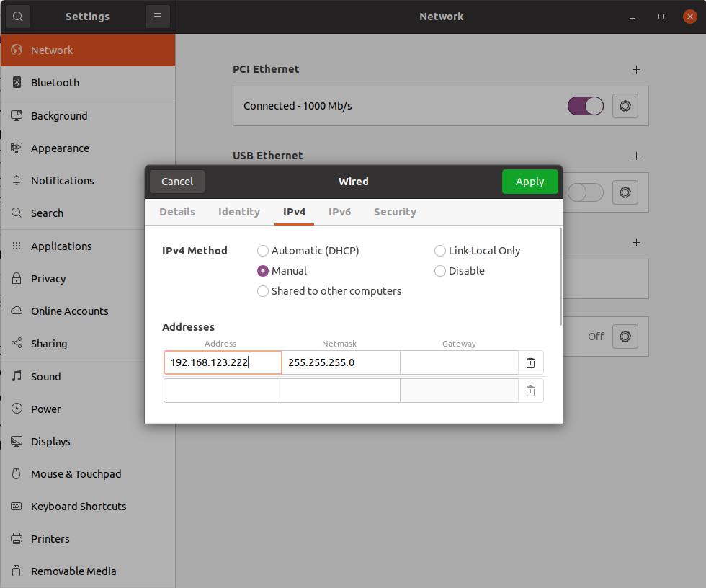The height and width of the screenshot is (588, 706).
Task: Open the Security tab
Action: [x=395, y=212]
